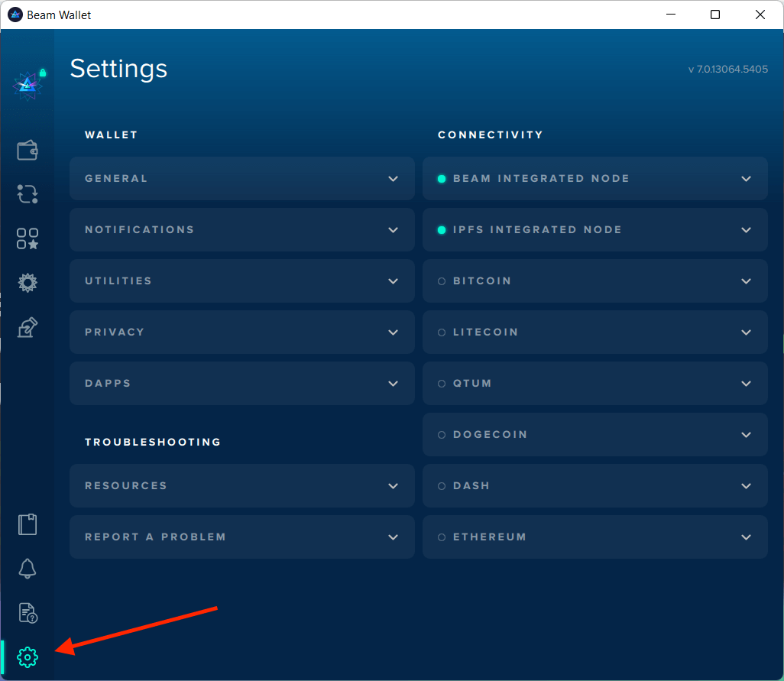Expand the General wallet settings section
The height and width of the screenshot is (681, 784).
(x=241, y=179)
